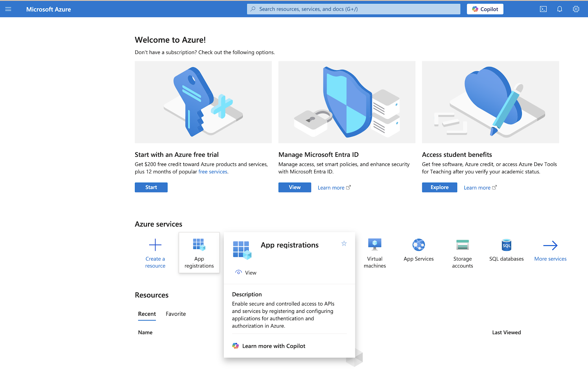Start the Azure free trial

pos(151,187)
